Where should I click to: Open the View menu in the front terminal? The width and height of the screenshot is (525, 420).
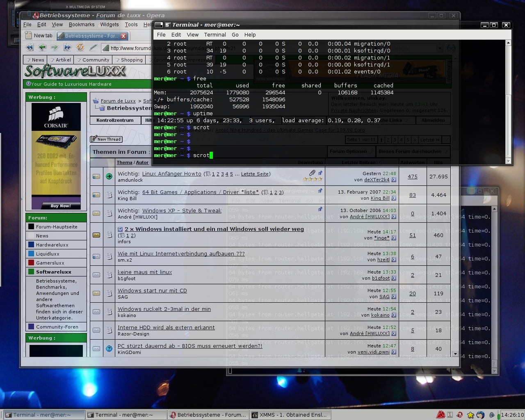[x=193, y=35]
